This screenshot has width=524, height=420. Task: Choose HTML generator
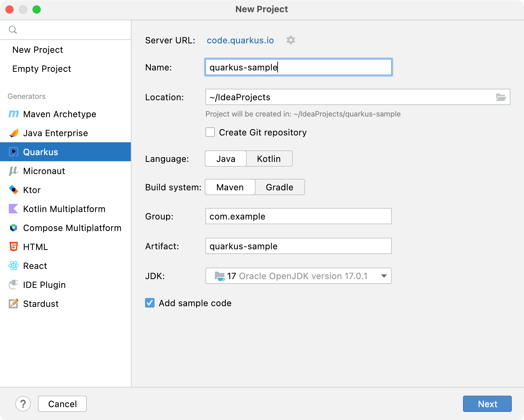[65, 247]
